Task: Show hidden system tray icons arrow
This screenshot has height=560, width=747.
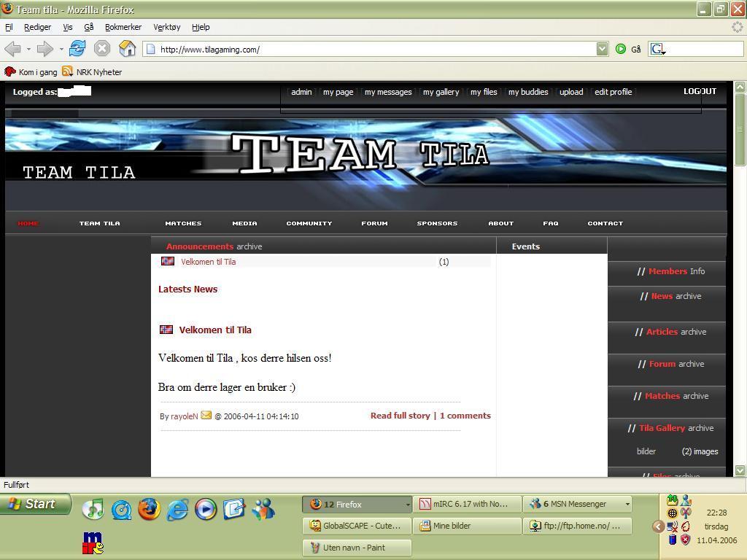Action: (x=658, y=526)
